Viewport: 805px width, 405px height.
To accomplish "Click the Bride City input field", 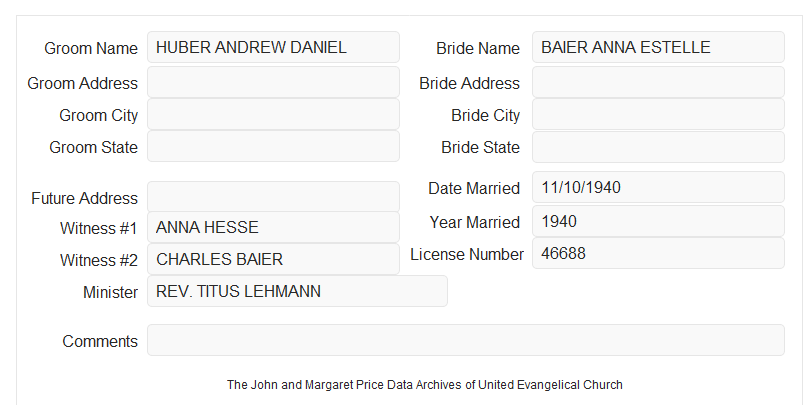I will [x=658, y=114].
